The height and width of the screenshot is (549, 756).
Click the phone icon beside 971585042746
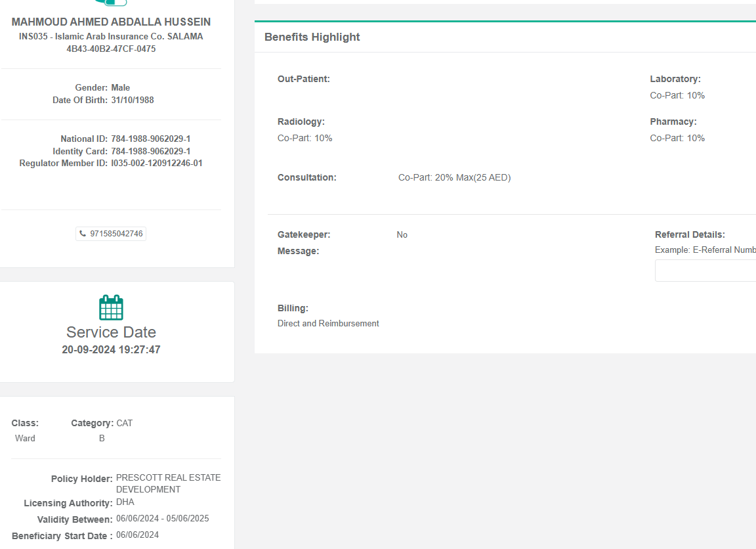point(83,234)
